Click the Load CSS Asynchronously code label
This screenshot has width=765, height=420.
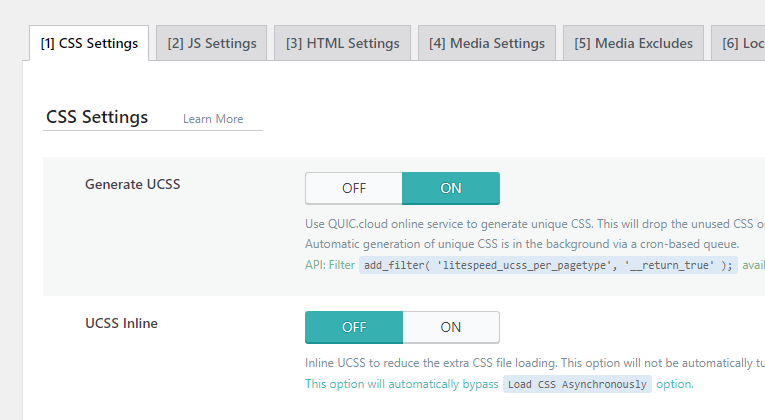577,384
